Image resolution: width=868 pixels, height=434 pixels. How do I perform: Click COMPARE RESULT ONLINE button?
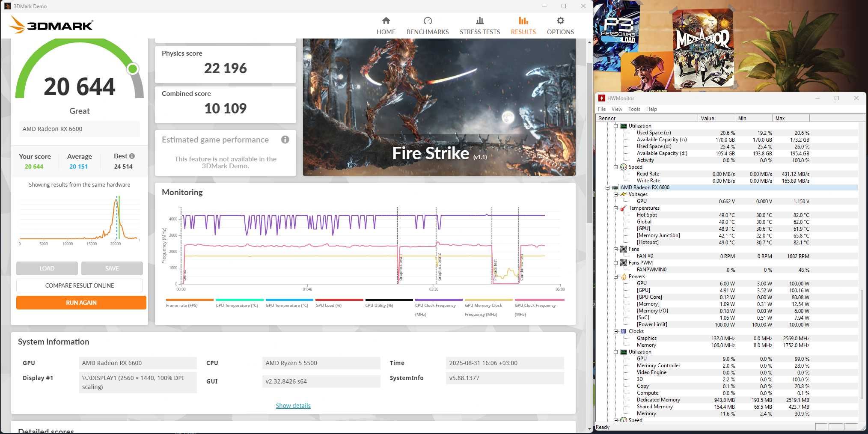pos(80,285)
